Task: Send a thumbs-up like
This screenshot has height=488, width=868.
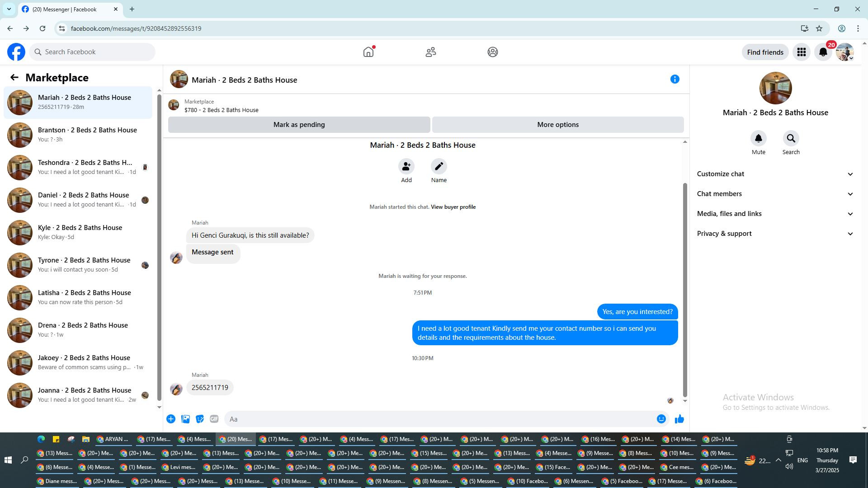Action: pyautogui.click(x=679, y=419)
